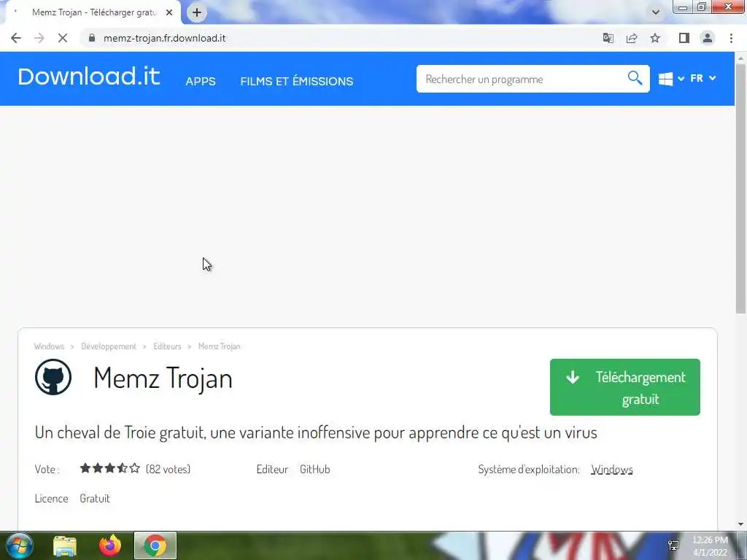Click the scrollbar down arrow

(741, 524)
